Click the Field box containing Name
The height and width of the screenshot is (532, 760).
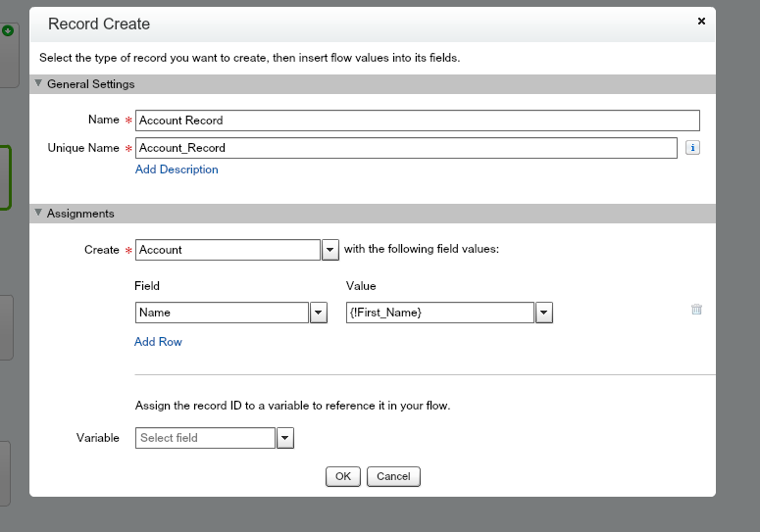tap(222, 313)
